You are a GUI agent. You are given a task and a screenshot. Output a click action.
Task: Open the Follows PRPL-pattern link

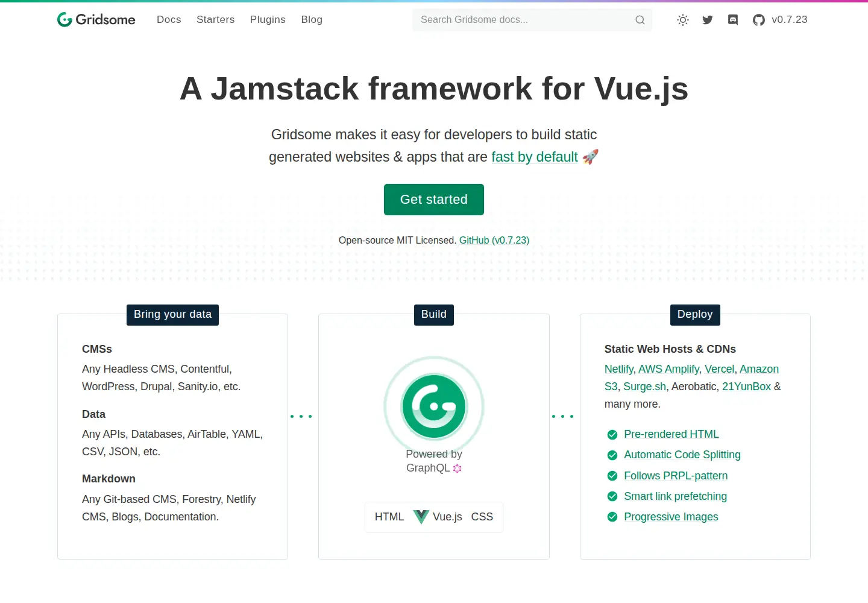click(x=676, y=476)
